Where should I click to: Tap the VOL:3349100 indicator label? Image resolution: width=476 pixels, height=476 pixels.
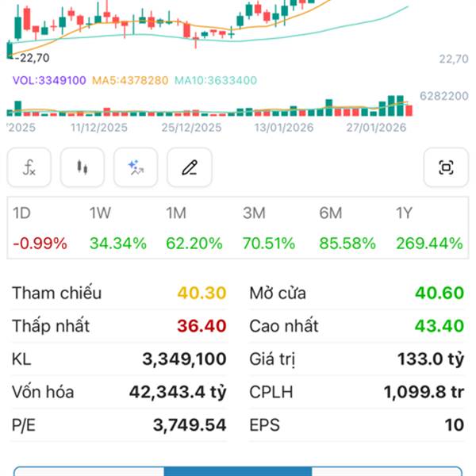(x=49, y=80)
